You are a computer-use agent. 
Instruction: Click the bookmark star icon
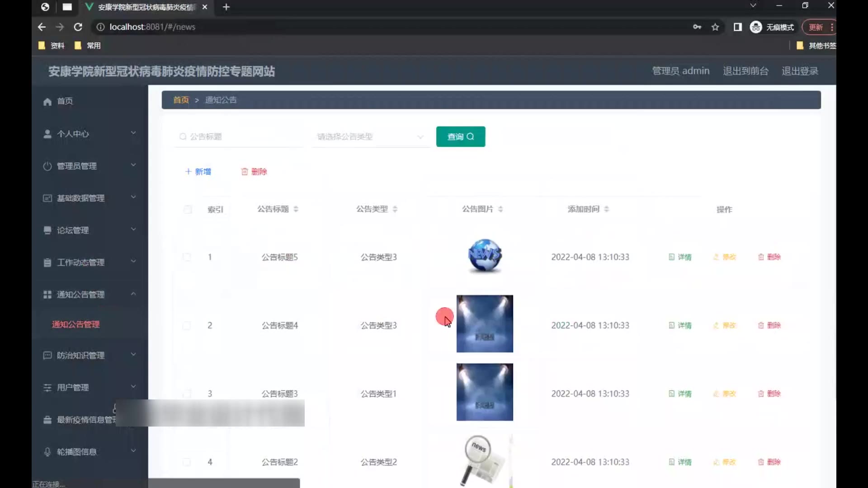click(715, 27)
